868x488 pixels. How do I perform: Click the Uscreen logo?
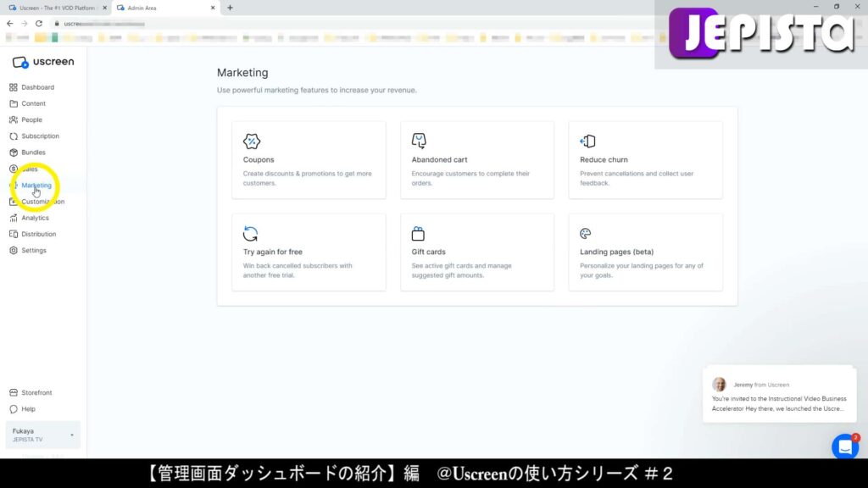tap(43, 62)
